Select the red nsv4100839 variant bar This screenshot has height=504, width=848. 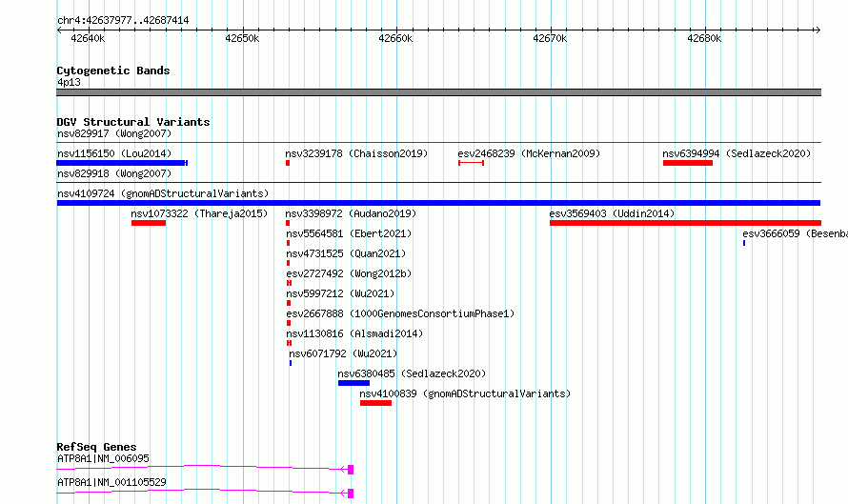[375, 403]
